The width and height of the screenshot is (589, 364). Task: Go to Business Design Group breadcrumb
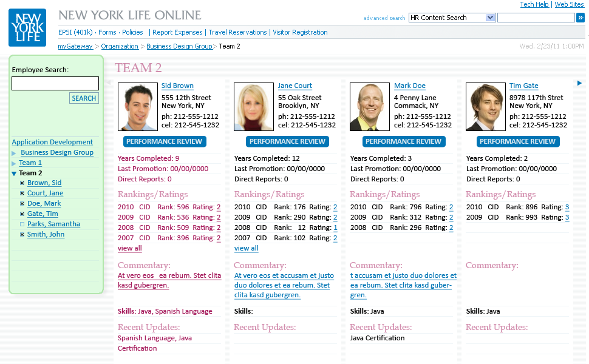[179, 46]
